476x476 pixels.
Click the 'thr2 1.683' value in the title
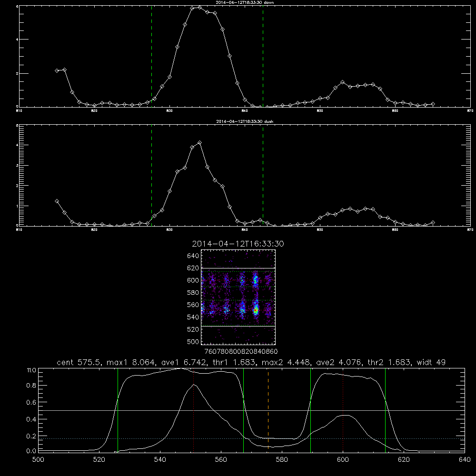click(x=389, y=362)
